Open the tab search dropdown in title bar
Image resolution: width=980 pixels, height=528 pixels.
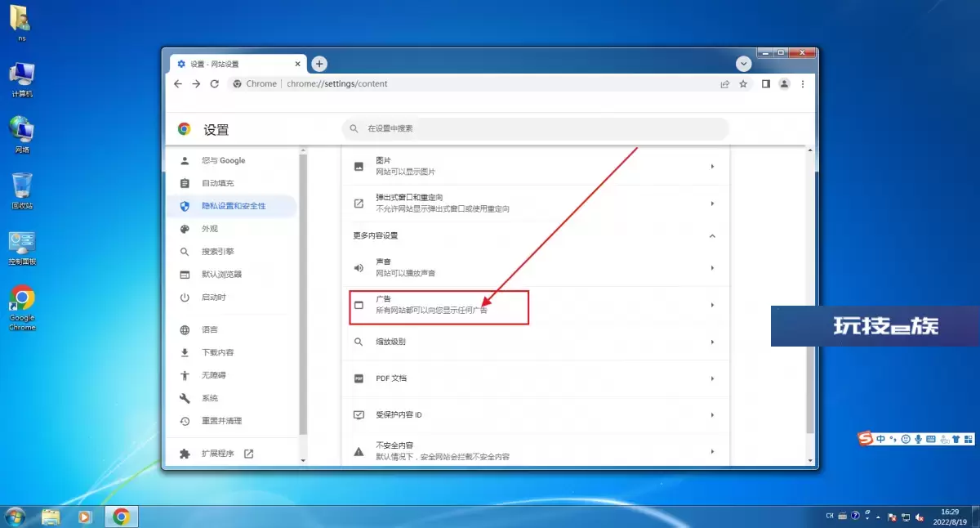743,64
